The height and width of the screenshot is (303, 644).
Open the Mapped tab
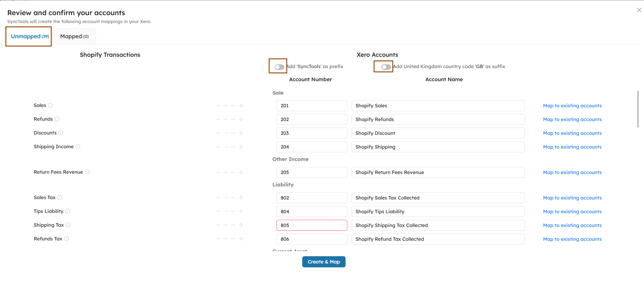74,36
